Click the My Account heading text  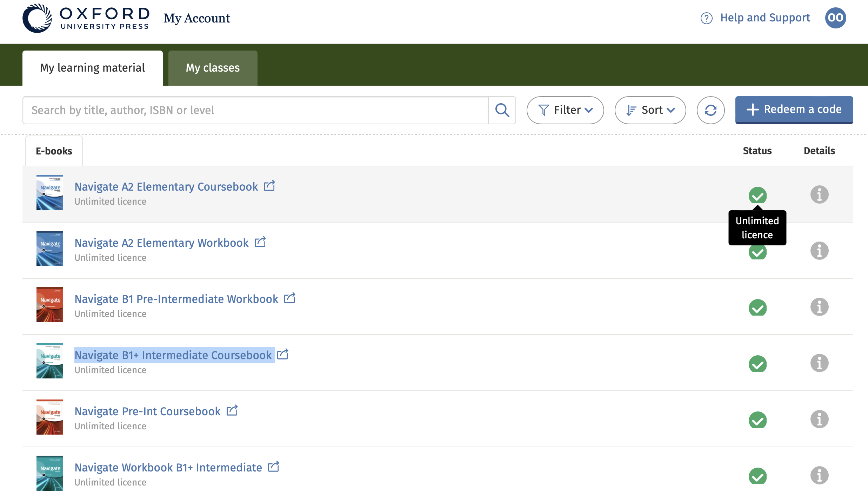[197, 18]
